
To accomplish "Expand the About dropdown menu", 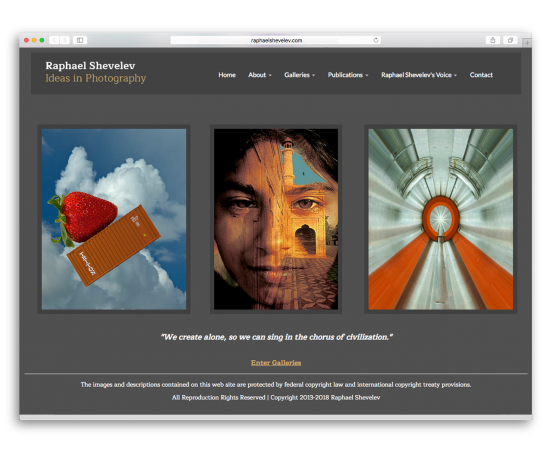I will click(260, 75).
